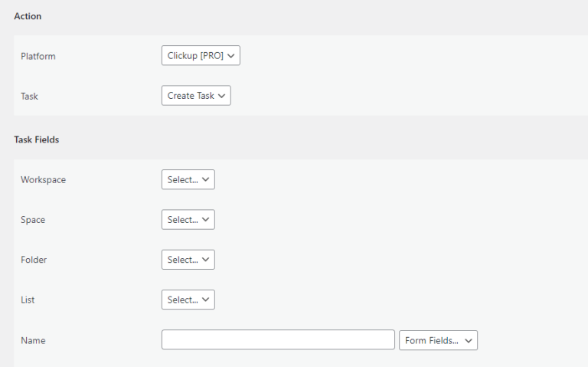Click the Workspace field label
588x367 pixels.
click(43, 180)
